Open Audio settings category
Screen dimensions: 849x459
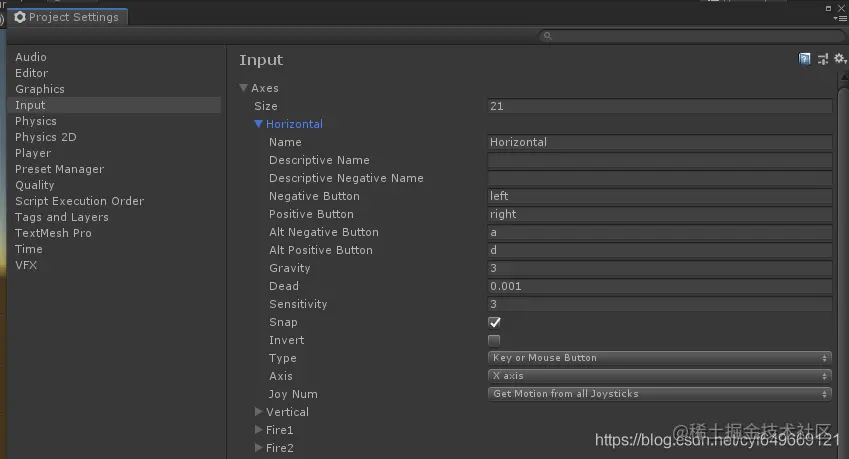click(x=31, y=57)
